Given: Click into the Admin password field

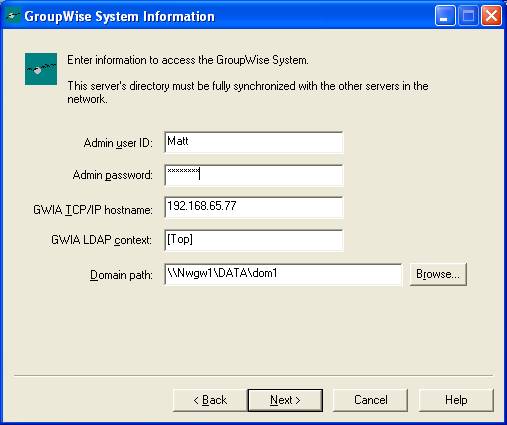Looking at the screenshot, I should tap(254, 175).
